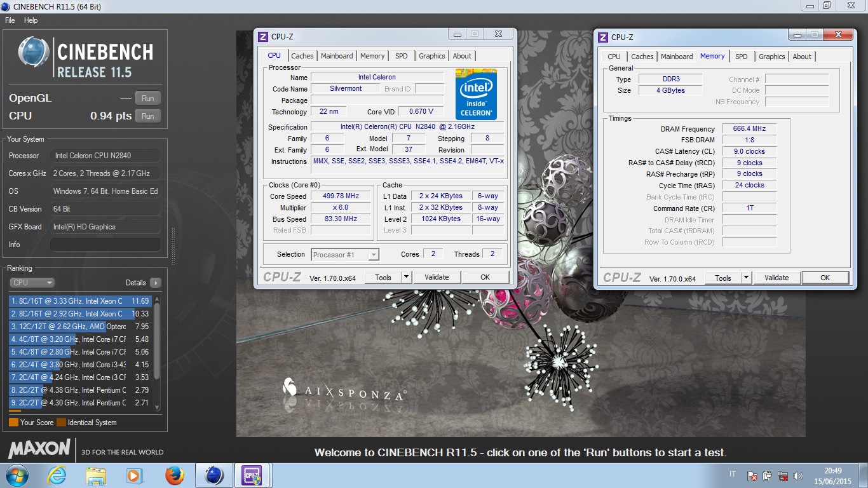Click the Intel Celeron name field
The width and height of the screenshot is (868, 488).
click(377, 78)
